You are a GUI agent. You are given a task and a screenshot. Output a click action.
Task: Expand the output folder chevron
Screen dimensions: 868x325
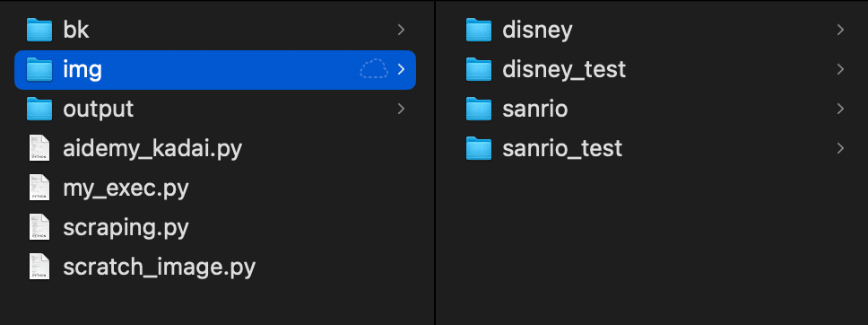pyautogui.click(x=402, y=109)
